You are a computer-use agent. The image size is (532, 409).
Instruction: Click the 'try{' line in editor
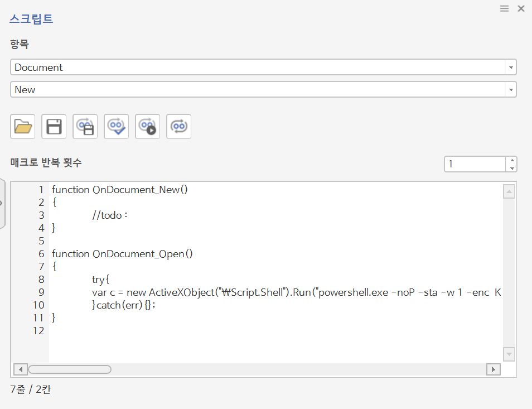[100, 280]
